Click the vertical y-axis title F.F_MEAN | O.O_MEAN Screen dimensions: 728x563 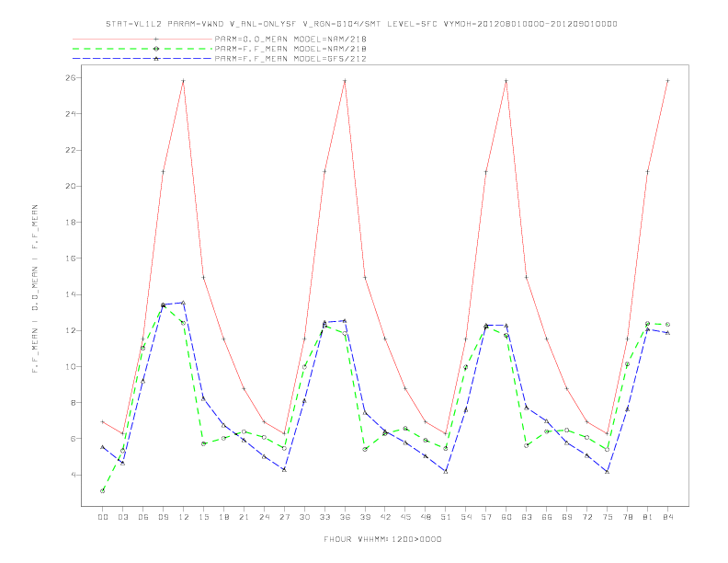35,289
